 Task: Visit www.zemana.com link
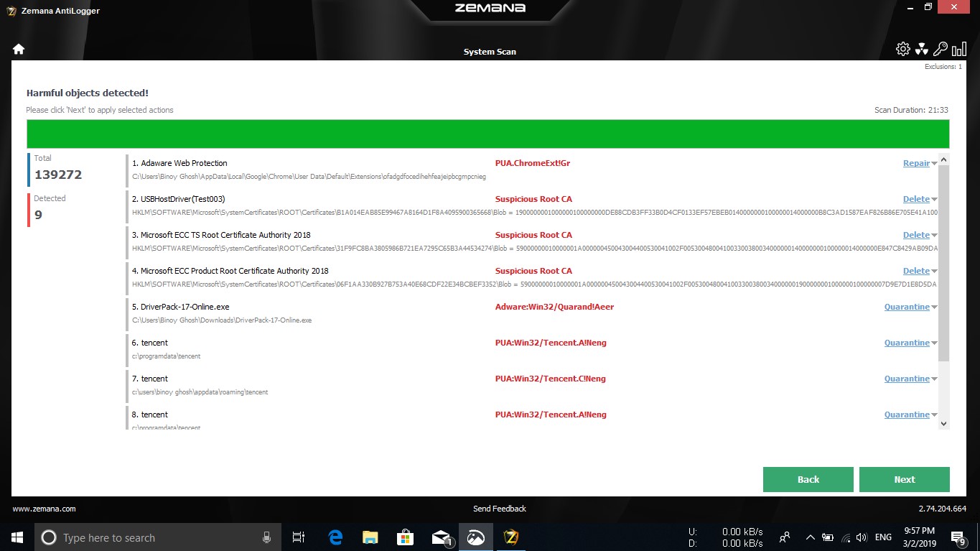coord(44,509)
